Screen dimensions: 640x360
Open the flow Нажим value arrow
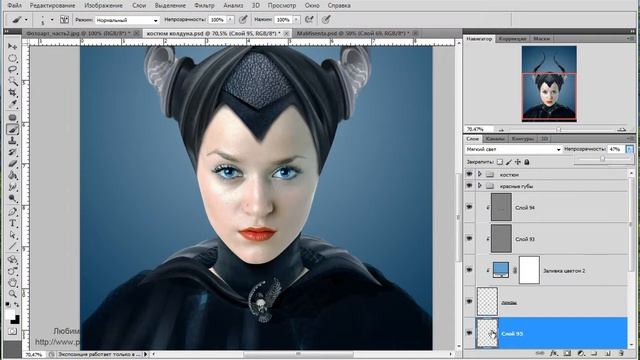297,20
